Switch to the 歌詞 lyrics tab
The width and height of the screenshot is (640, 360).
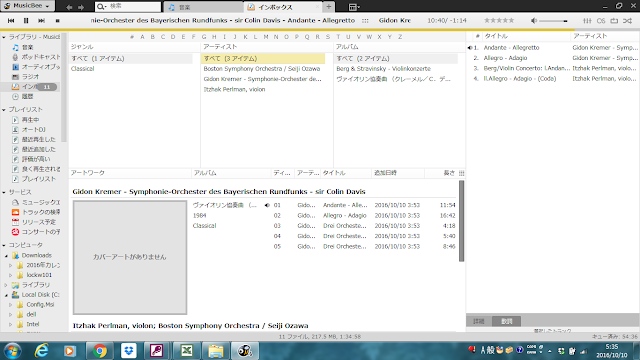pos(507,321)
